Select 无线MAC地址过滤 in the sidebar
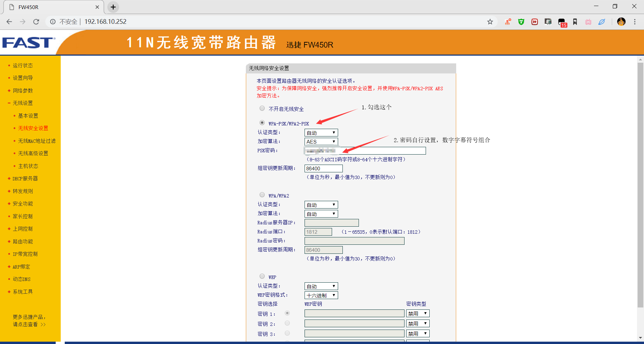The image size is (644, 344). click(37, 140)
